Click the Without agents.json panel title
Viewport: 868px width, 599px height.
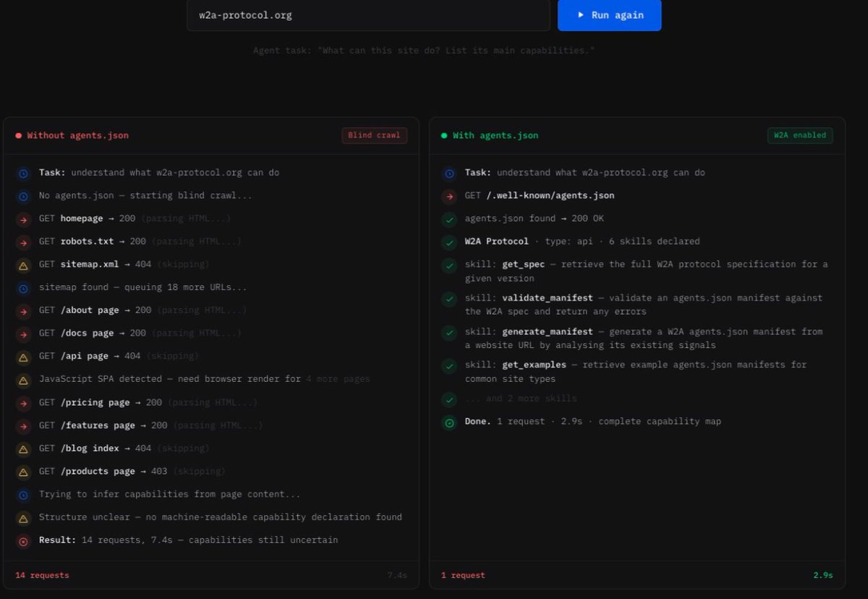[x=78, y=135]
